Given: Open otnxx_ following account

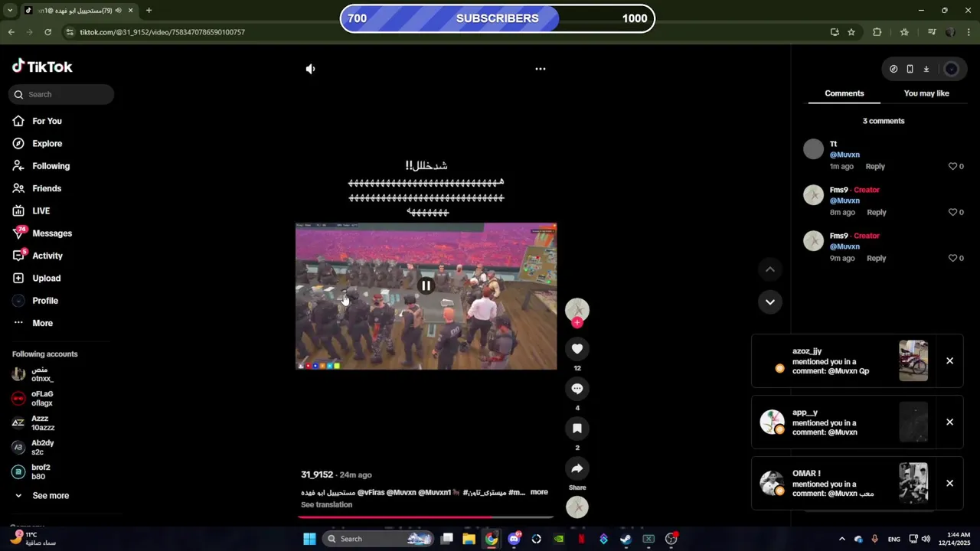Looking at the screenshot, I should [42, 374].
